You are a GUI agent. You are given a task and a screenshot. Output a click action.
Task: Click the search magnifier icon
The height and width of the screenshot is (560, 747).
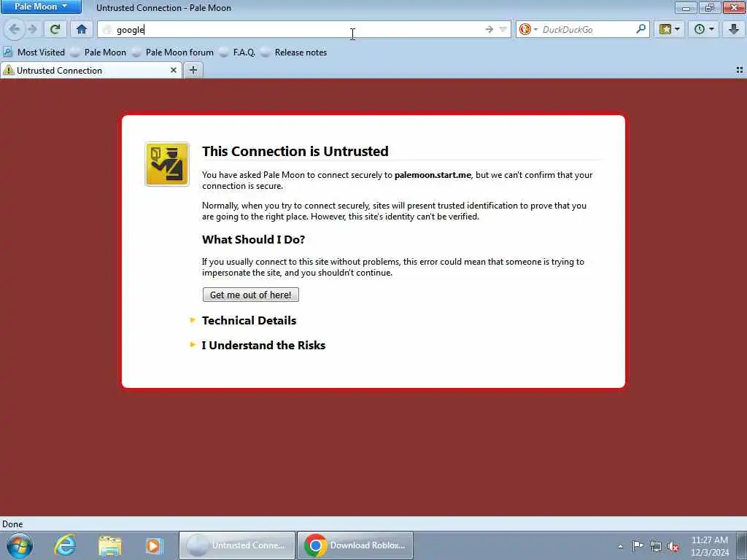pos(640,29)
